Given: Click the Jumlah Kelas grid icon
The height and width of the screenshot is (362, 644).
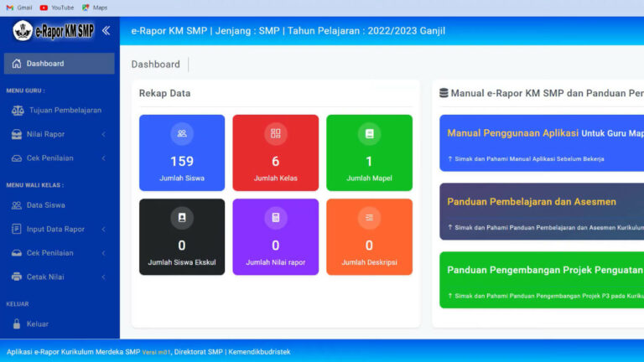Looking at the screenshot, I should pyautogui.click(x=275, y=132).
